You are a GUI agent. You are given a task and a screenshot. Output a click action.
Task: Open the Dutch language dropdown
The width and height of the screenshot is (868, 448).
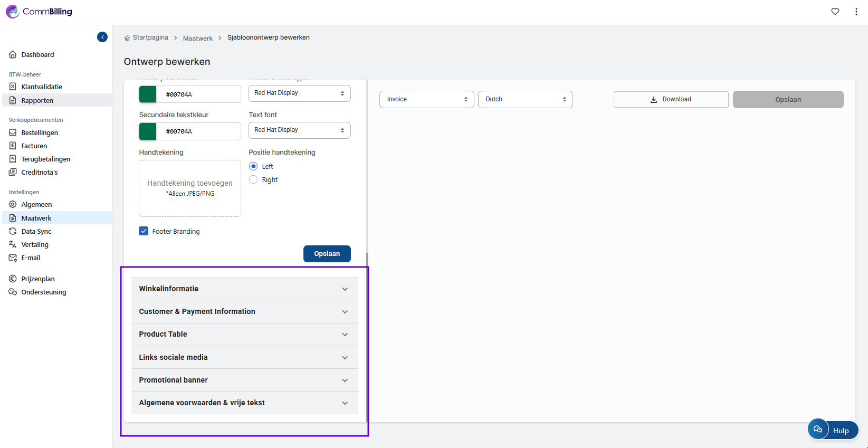coord(525,99)
